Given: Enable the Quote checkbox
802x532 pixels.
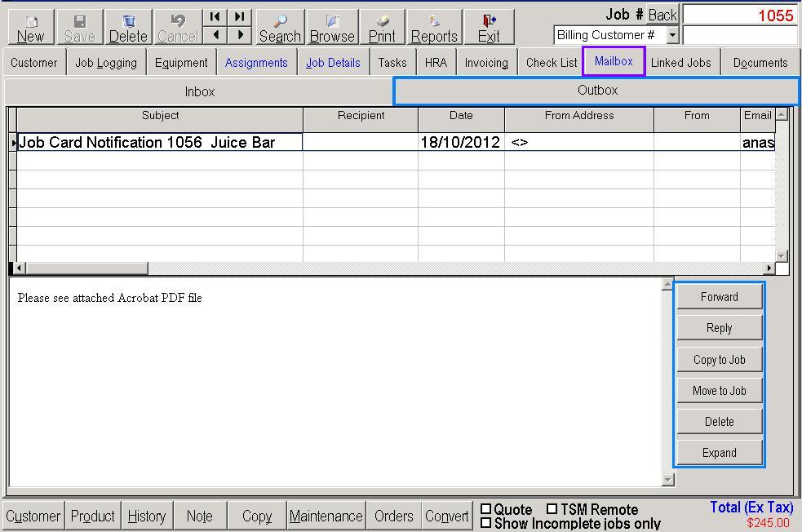Looking at the screenshot, I should coord(486,509).
